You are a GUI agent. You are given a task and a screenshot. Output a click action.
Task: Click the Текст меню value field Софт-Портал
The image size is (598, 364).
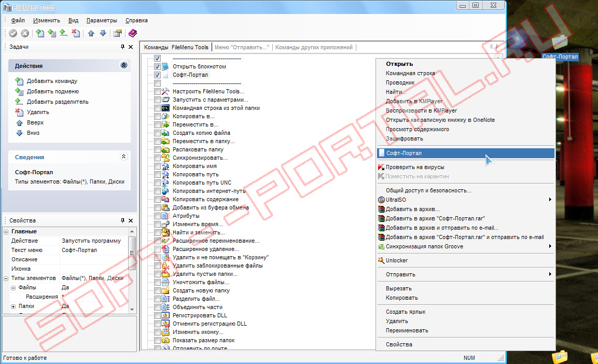(x=94, y=250)
